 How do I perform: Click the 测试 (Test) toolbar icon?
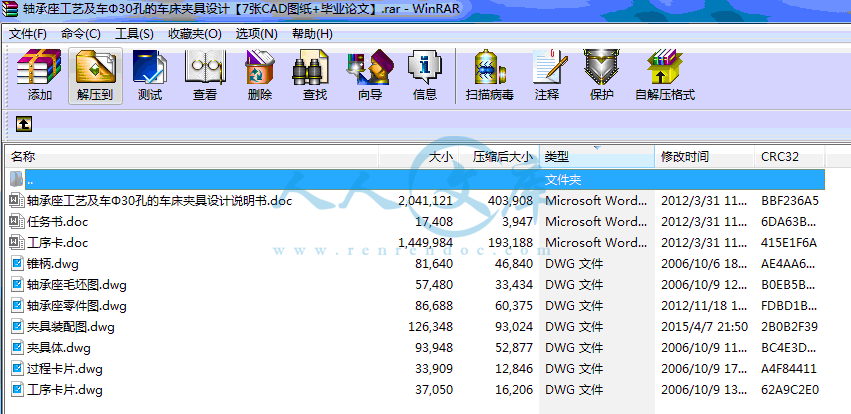pyautogui.click(x=150, y=67)
